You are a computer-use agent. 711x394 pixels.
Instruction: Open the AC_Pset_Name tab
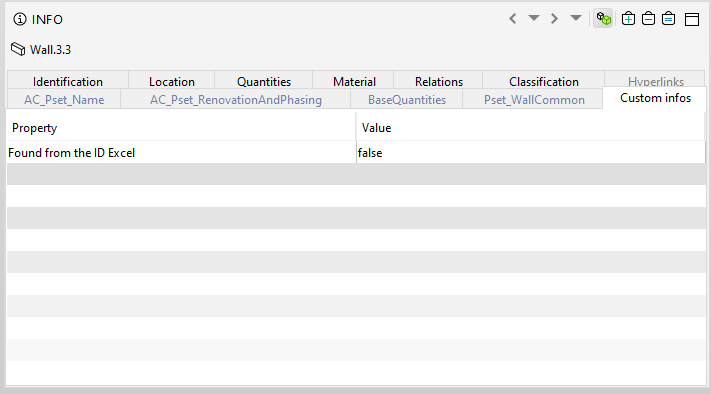tap(64, 99)
